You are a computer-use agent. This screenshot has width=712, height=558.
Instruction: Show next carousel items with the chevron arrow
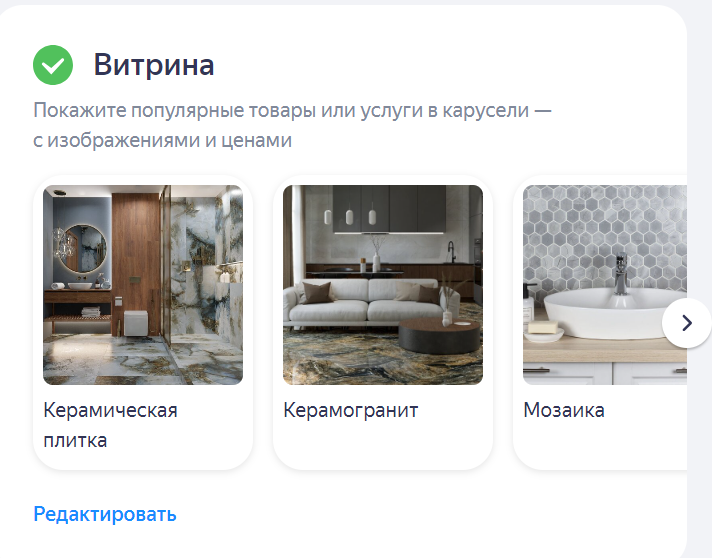687,323
